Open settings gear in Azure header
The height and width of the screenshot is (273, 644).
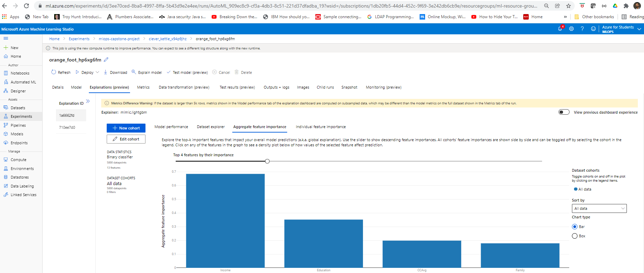click(571, 29)
